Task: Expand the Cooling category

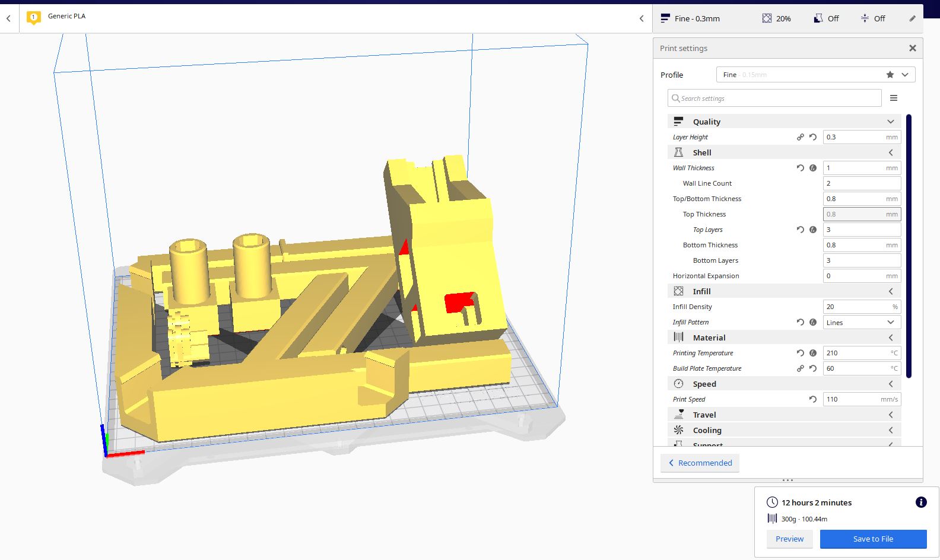Action: pyautogui.click(x=784, y=430)
